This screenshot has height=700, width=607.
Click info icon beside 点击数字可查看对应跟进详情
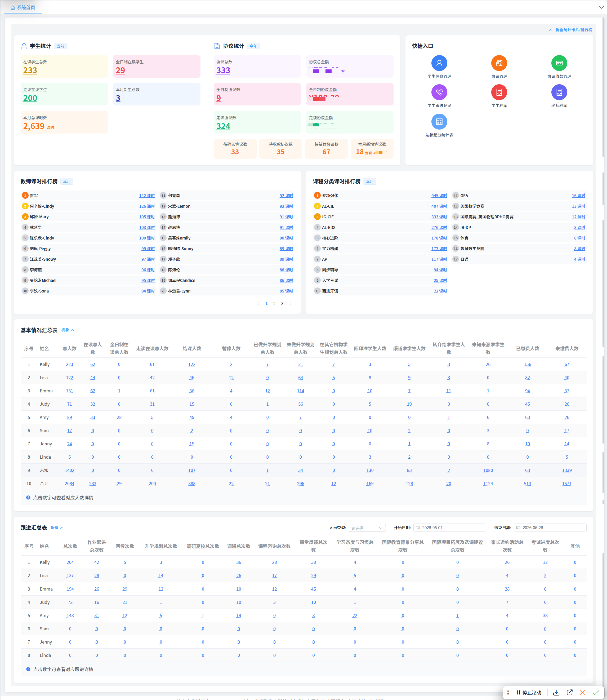(x=28, y=669)
